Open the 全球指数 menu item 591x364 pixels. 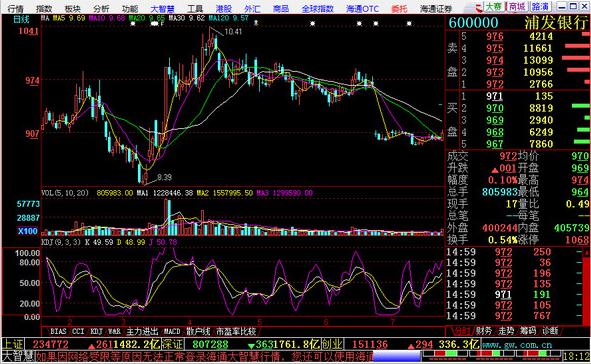(x=318, y=8)
